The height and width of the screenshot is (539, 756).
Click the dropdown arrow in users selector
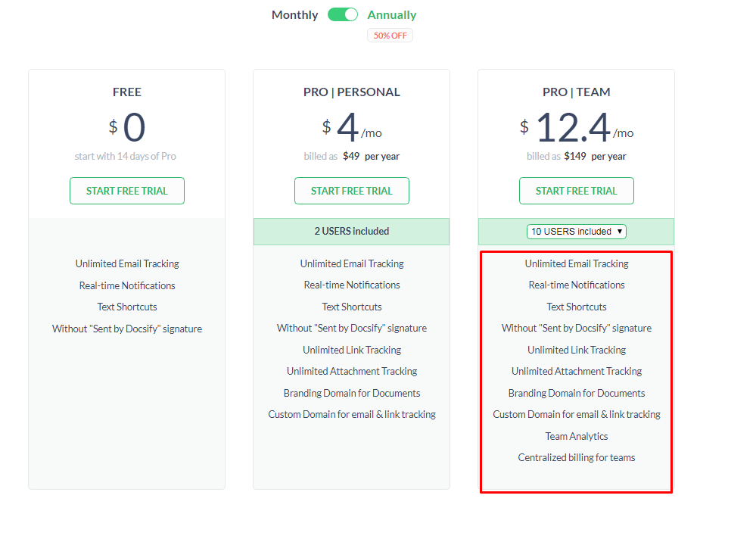(620, 232)
